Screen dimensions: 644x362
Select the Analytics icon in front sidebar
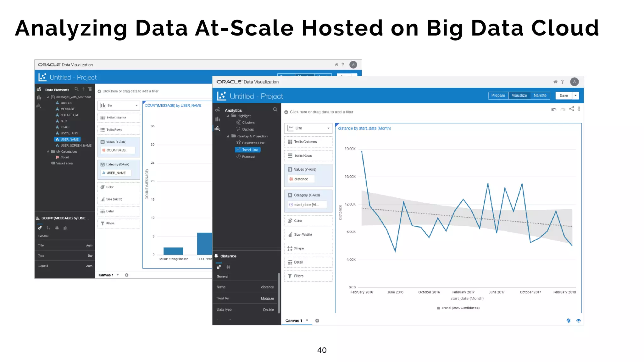(217, 128)
